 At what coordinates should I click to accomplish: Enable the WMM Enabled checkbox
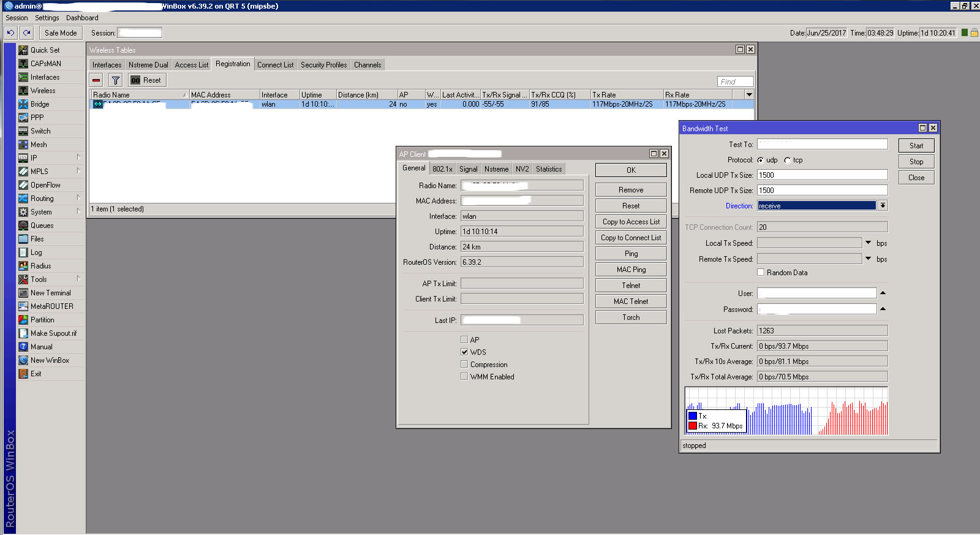(464, 377)
